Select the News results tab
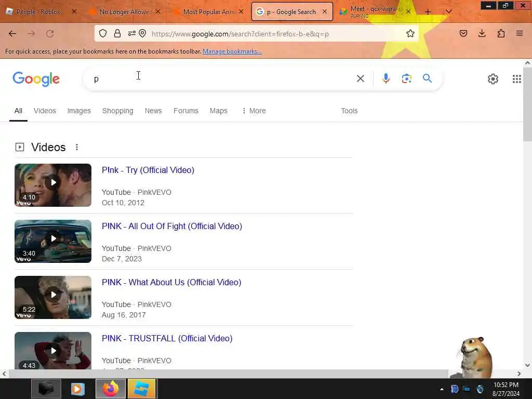The width and height of the screenshot is (532, 399). point(153,111)
